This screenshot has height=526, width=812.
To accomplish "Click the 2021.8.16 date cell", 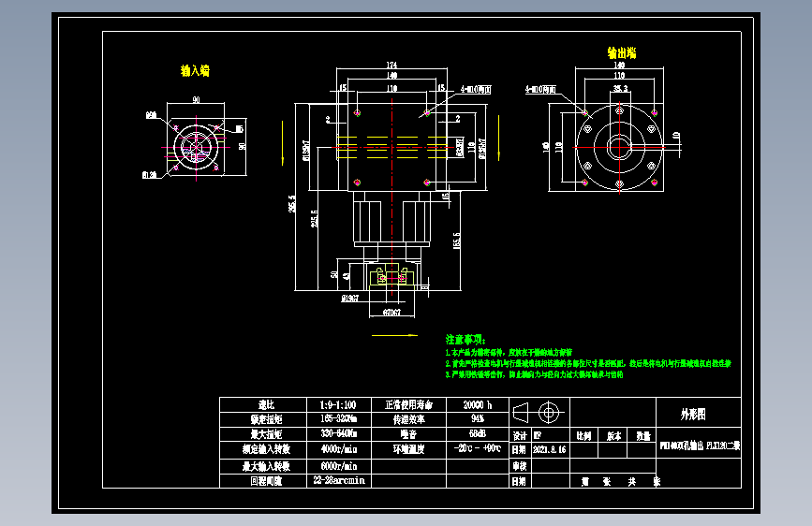I will 550,449.
